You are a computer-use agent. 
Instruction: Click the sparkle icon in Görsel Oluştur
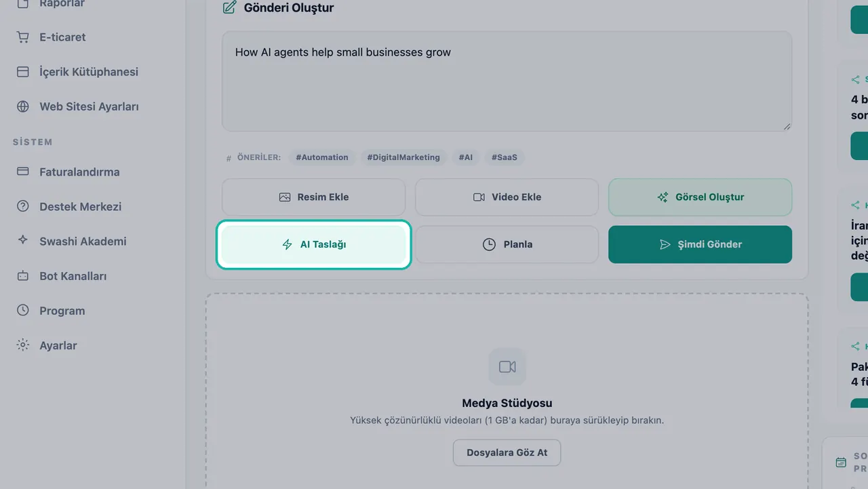(663, 197)
